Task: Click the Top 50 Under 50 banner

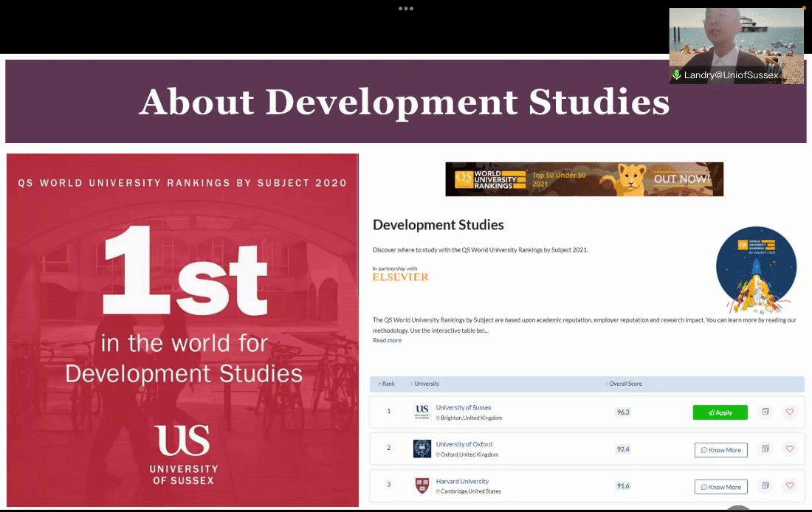Action: [x=584, y=179]
